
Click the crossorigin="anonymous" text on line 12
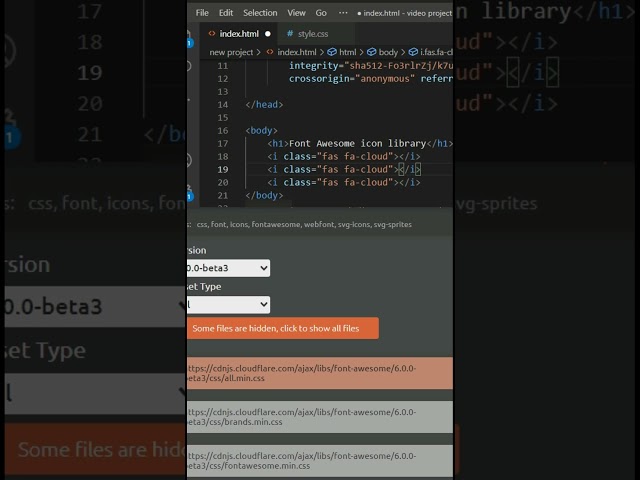point(352,79)
